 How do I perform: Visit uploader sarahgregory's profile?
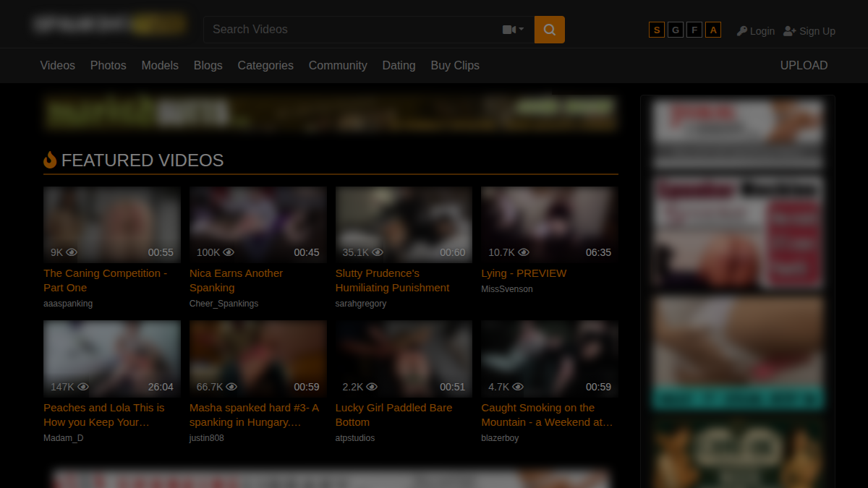[361, 304]
